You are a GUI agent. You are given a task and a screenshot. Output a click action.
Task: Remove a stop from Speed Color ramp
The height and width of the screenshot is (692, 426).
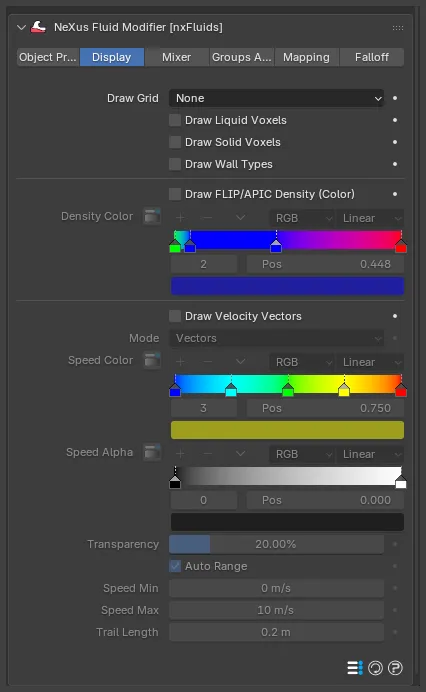coord(207,362)
